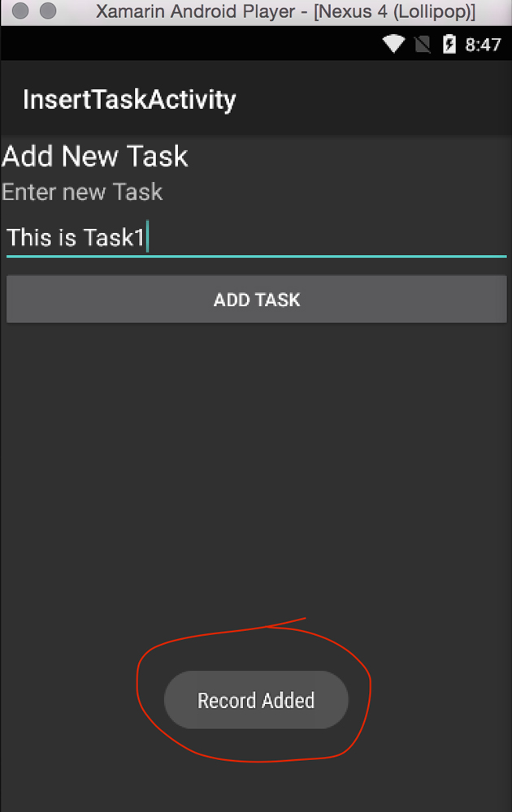Image resolution: width=512 pixels, height=812 pixels.
Task: Click the teal underline of the text field
Action: 257,256
